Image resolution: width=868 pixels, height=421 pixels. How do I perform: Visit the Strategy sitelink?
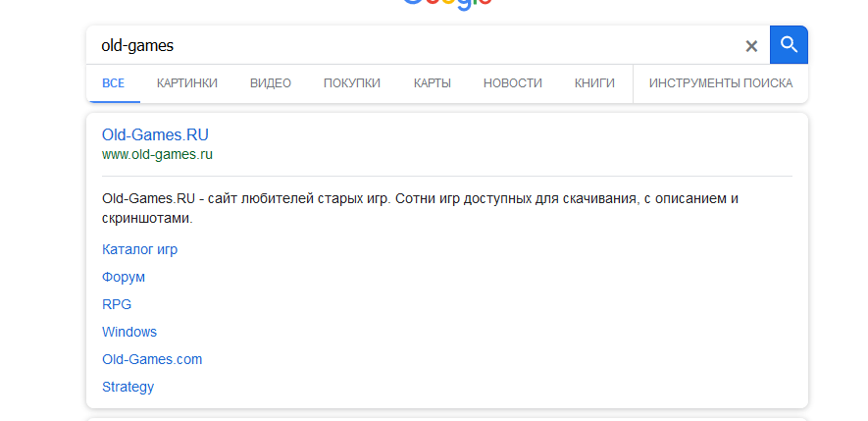(x=128, y=387)
